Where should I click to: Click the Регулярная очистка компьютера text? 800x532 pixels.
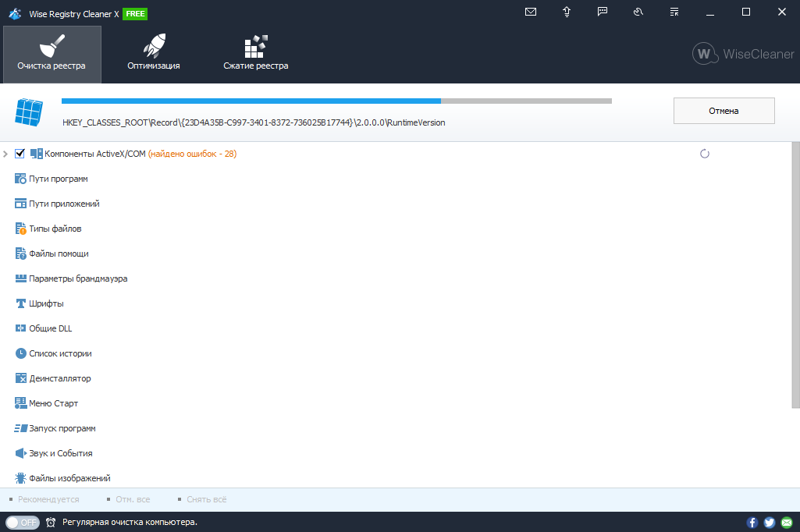pyautogui.click(x=130, y=523)
